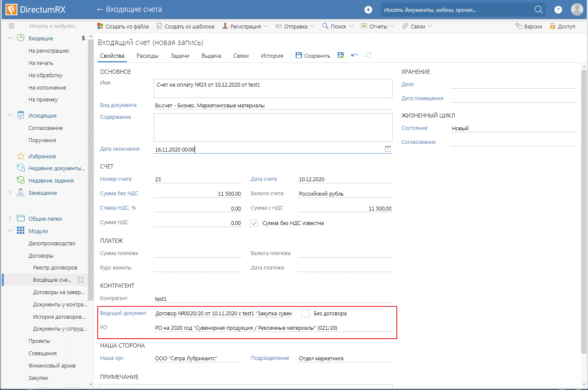
Task: Click the Ведущий документ link label
Action: [x=123, y=313]
